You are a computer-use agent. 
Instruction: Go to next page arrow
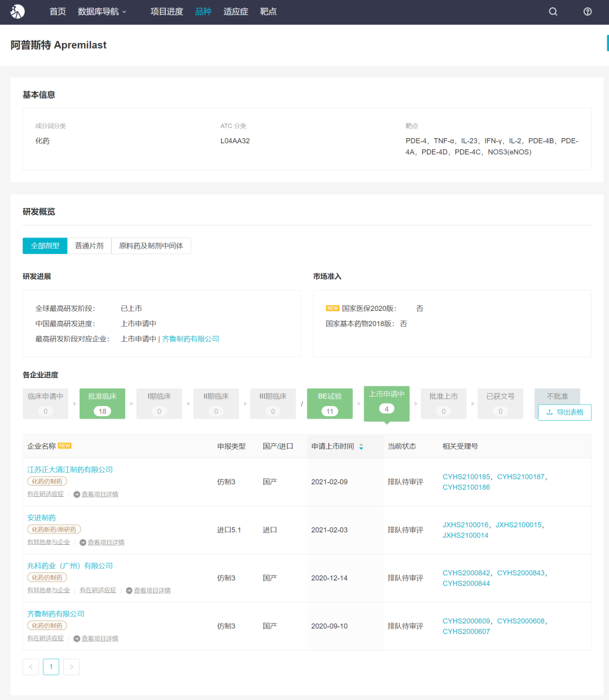tap(71, 667)
